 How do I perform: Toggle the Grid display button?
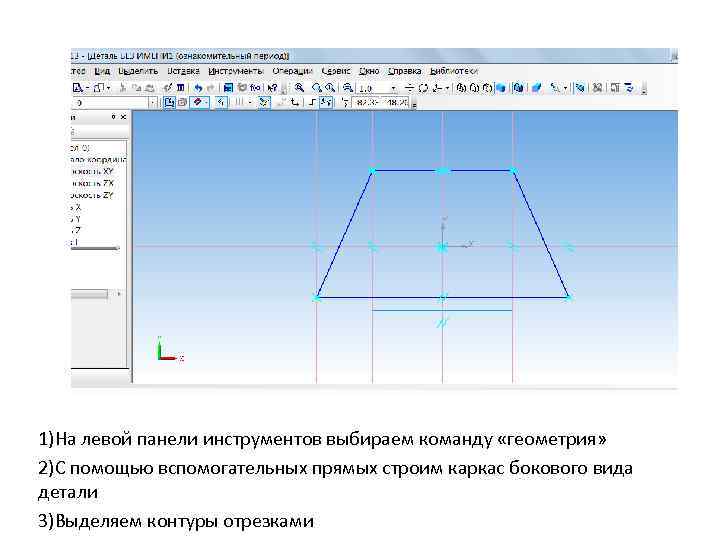[238, 102]
